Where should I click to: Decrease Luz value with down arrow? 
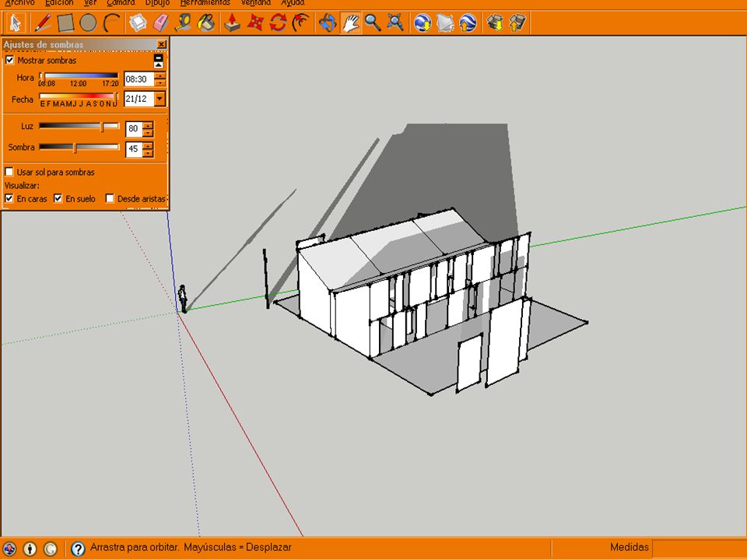(148, 132)
